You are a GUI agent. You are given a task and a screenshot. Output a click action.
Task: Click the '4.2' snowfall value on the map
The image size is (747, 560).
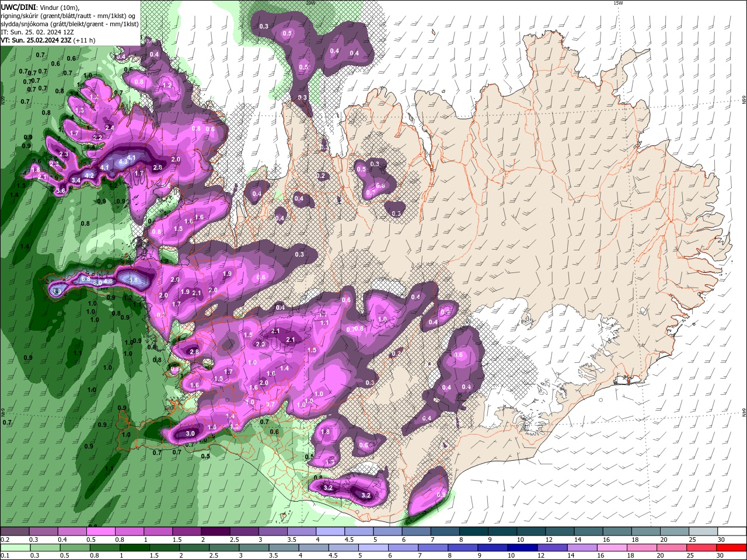(89, 175)
